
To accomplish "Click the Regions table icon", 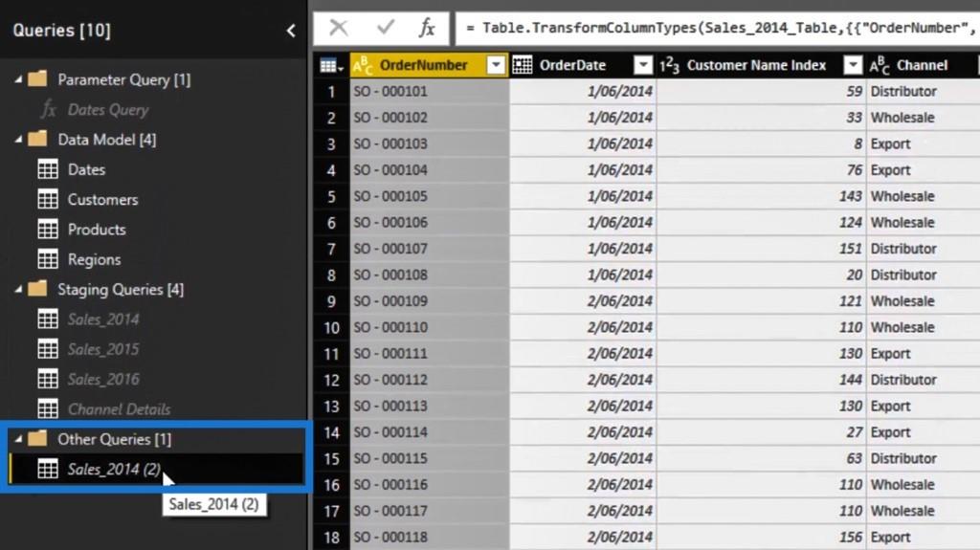I will pyautogui.click(x=48, y=259).
